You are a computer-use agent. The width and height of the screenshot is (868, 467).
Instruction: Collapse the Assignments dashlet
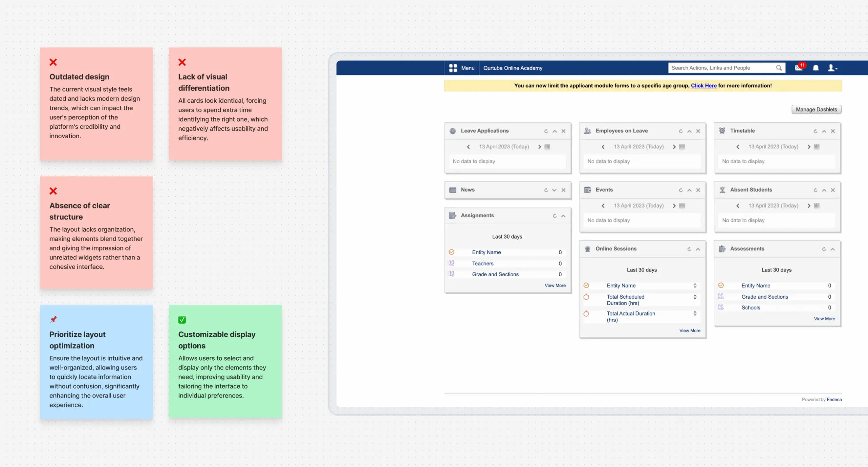pyautogui.click(x=564, y=216)
